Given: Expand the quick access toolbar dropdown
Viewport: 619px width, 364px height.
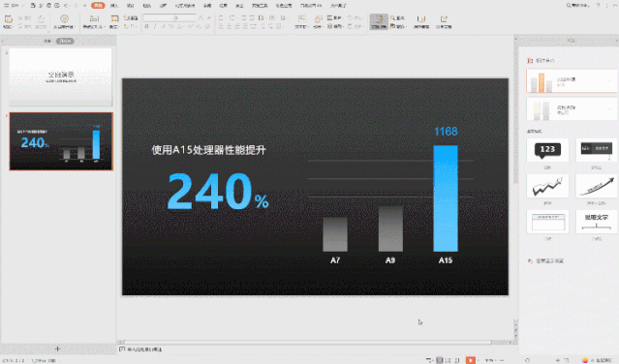Looking at the screenshot, I should [84, 6].
